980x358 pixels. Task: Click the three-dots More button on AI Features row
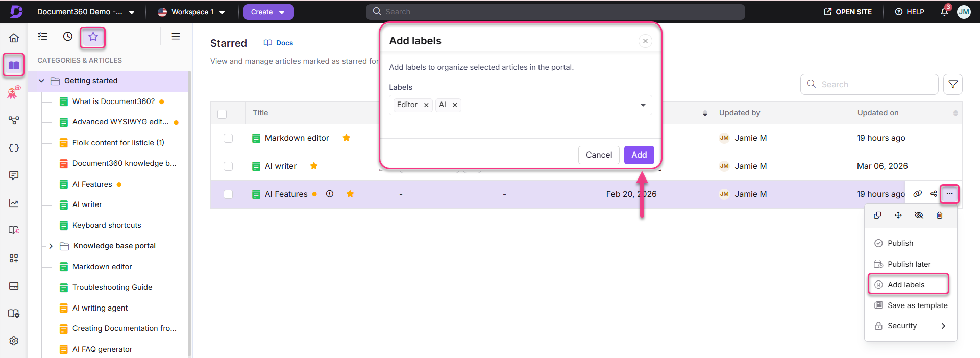[949, 194]
